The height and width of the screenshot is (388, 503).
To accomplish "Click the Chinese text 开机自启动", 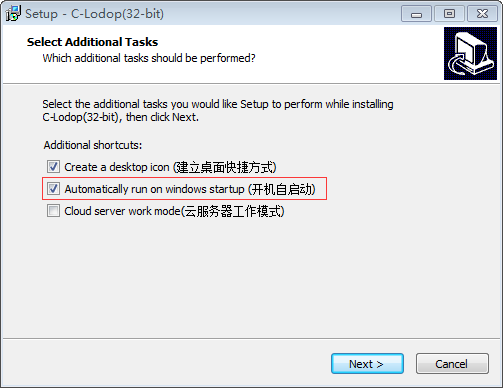I will tap(283, 189).
